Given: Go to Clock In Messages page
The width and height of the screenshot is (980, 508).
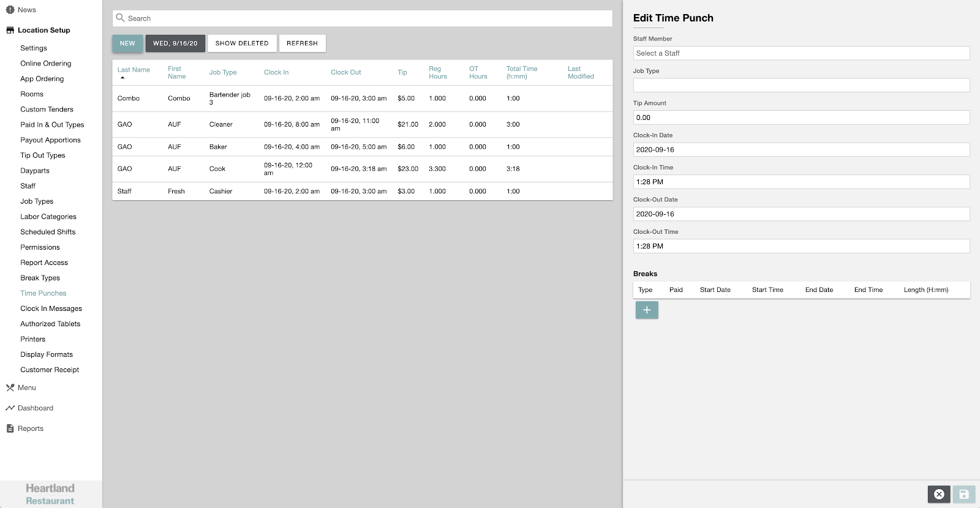Looking at the screenshot, I should coord(51,308).
